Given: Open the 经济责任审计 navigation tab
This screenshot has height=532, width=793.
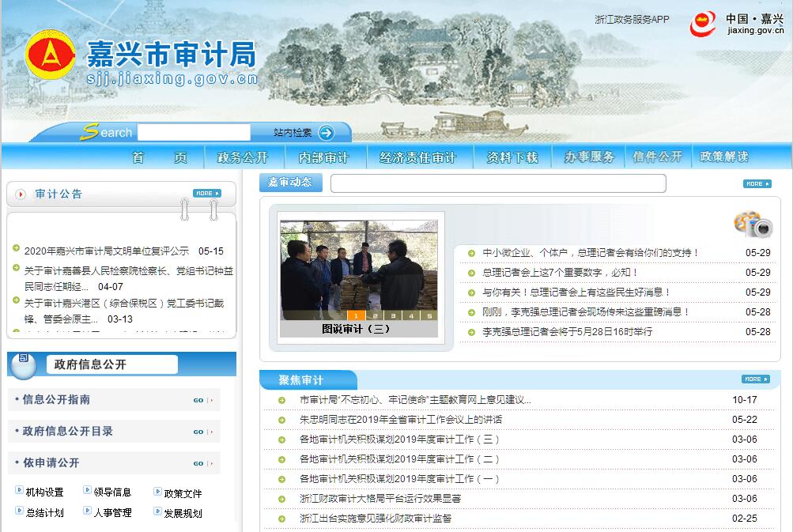Looking at the screenshot, I should coord(417,157).
